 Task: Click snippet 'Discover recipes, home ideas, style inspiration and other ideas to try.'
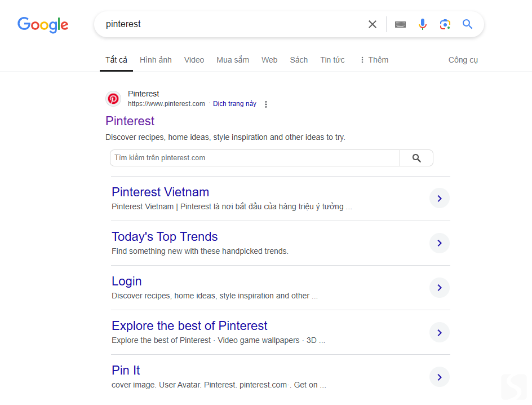(x=225, y=137)
